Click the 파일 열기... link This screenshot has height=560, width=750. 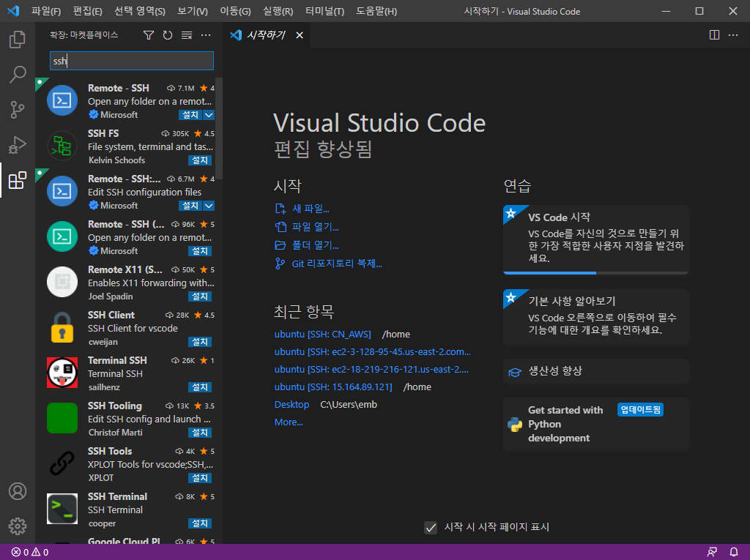pos(307,227)
